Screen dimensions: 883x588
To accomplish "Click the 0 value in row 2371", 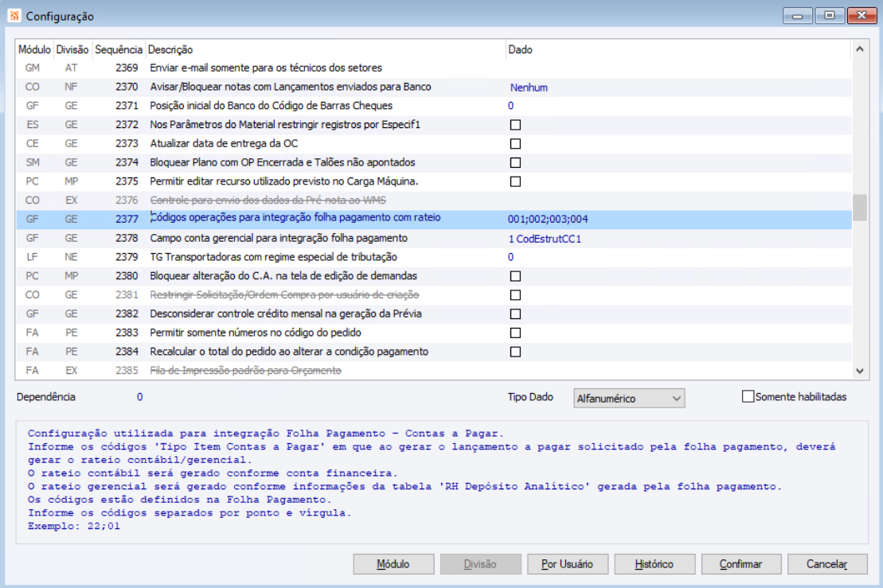I will pyautogui.click(x=510, y=106).
